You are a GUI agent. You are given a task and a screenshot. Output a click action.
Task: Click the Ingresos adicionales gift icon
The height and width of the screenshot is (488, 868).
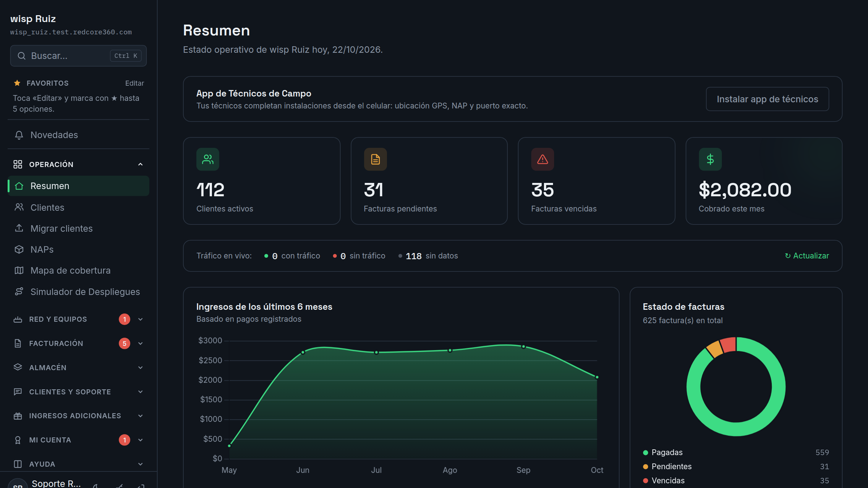(x=18, y=416)
